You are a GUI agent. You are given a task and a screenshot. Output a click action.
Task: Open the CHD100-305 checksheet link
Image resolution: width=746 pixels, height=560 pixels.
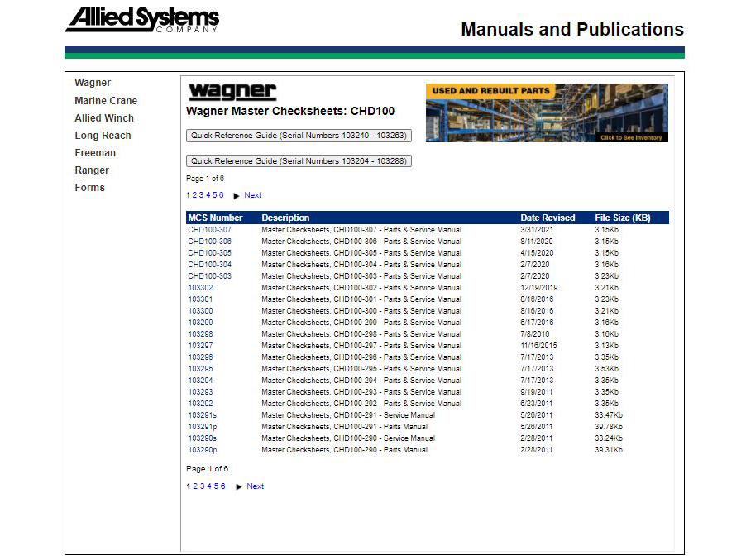tap(210, 253)
